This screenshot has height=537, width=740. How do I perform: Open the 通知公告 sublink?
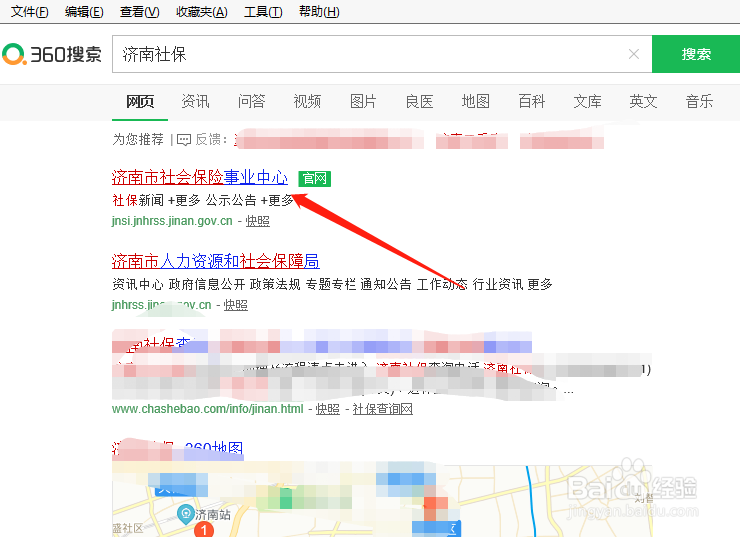pos(386,285)
